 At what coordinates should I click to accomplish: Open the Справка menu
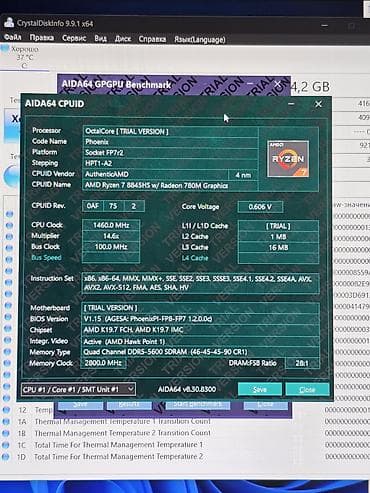click(152, 39)
